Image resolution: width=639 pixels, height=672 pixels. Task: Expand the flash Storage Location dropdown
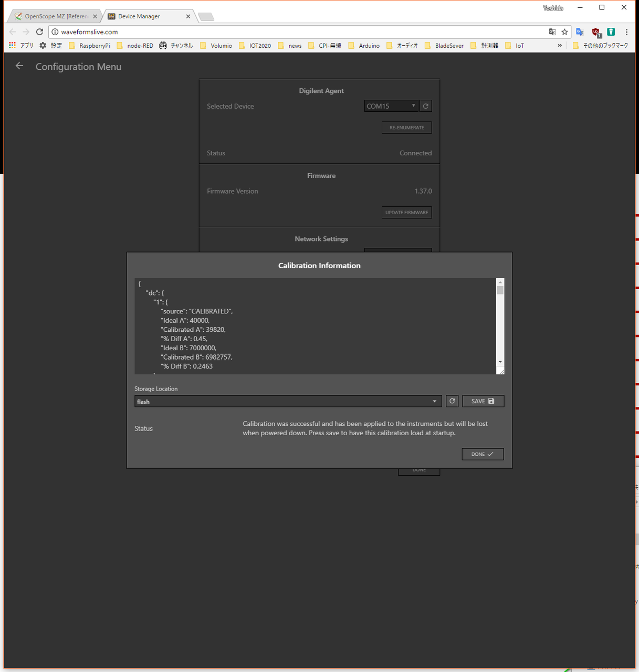pyautogui.click(x=287, y=402)
